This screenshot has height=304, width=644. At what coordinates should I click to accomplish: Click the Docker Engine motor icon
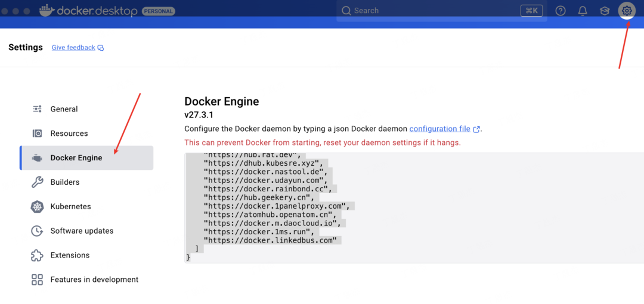[x=38, y=158]
